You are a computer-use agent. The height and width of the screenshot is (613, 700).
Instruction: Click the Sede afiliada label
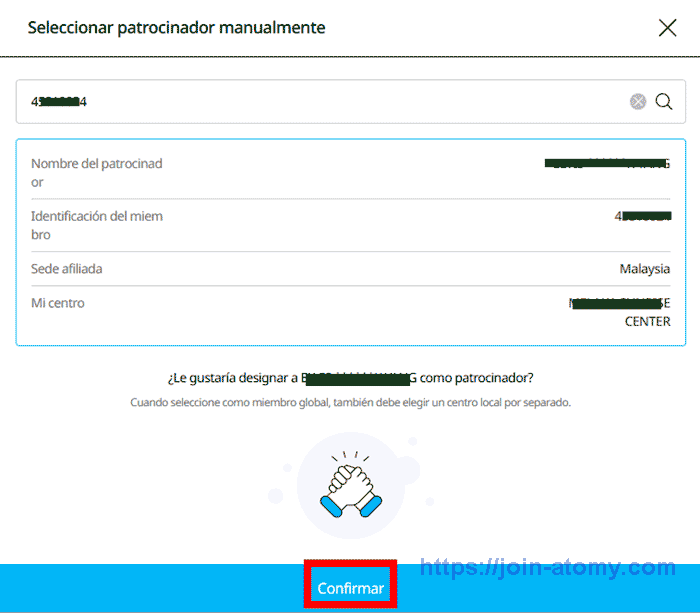[67, 269]
